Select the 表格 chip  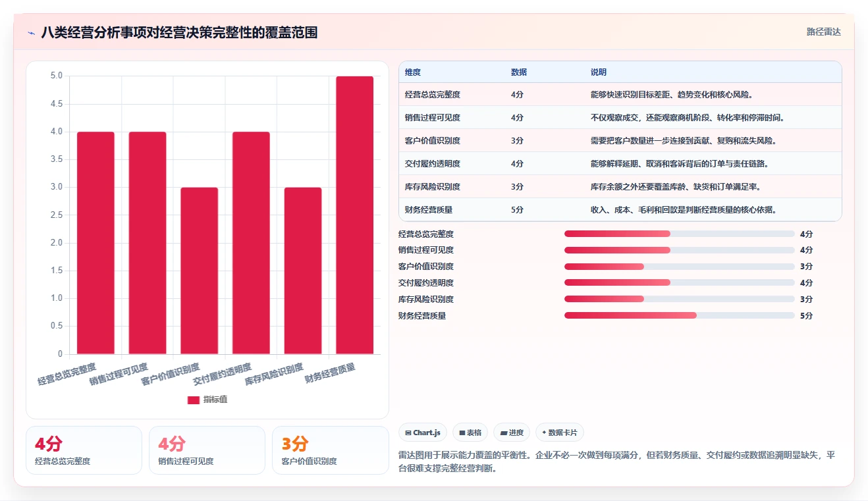[470, 433]
